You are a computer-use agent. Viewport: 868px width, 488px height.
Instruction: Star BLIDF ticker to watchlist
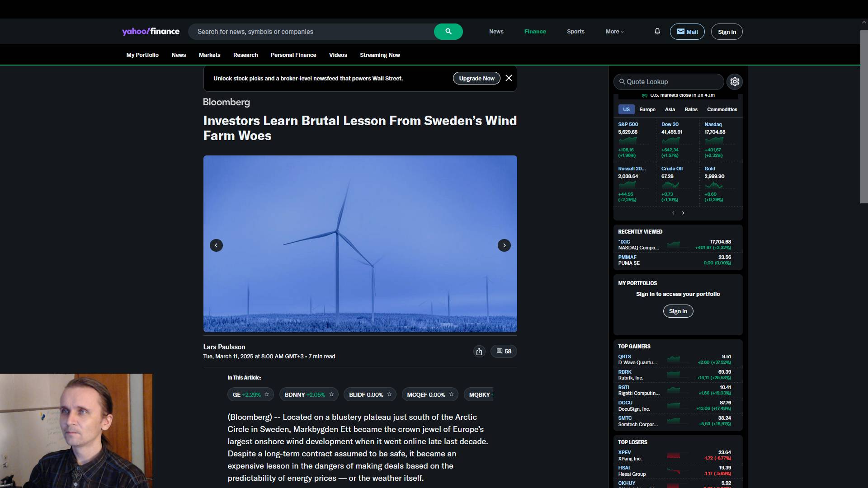(389, 394)
